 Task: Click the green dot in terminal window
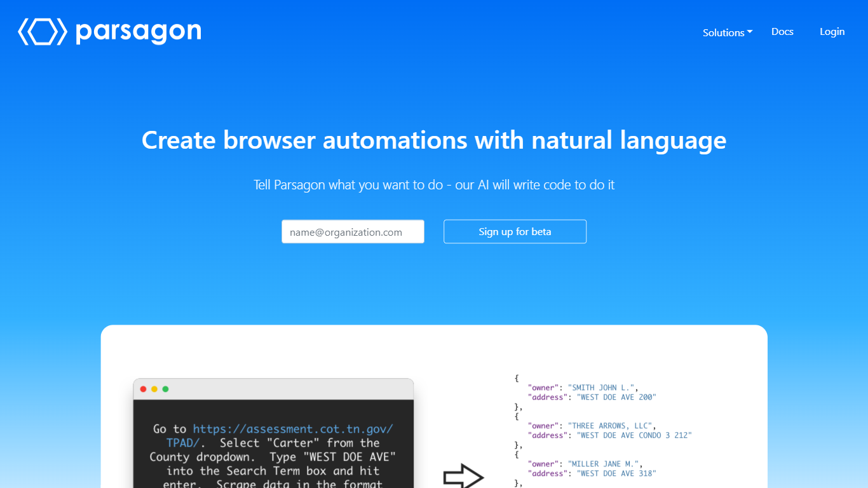coord(165,389)
